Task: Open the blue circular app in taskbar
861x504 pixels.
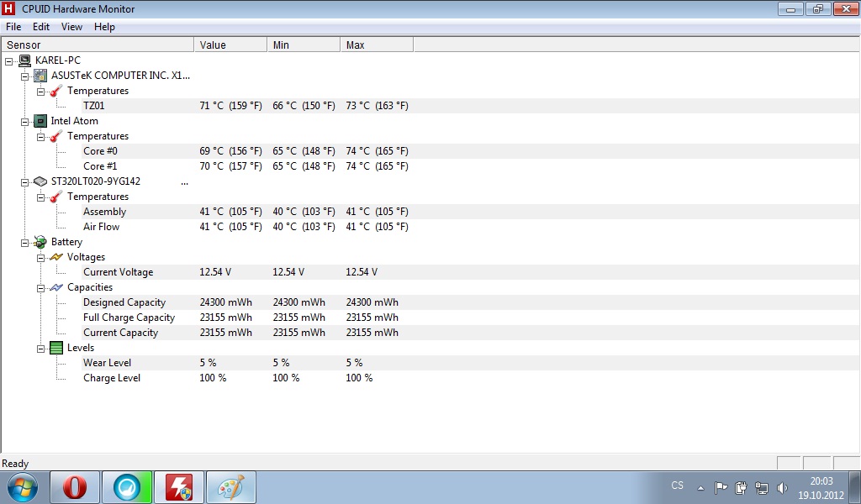Action: [127, 487]
